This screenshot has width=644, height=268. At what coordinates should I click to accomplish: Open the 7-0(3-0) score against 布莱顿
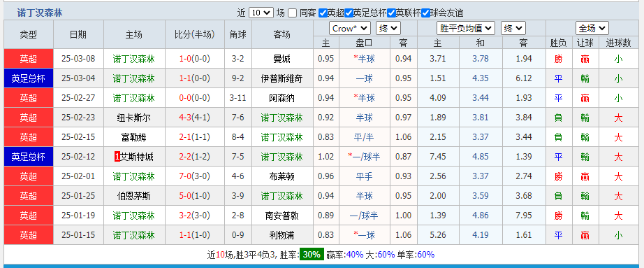(x=195, y=176)
